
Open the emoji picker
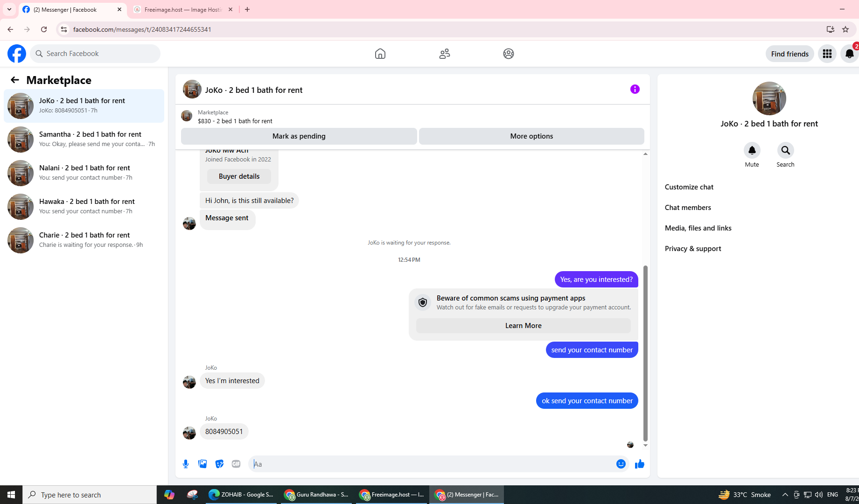(x=621, y=464)
